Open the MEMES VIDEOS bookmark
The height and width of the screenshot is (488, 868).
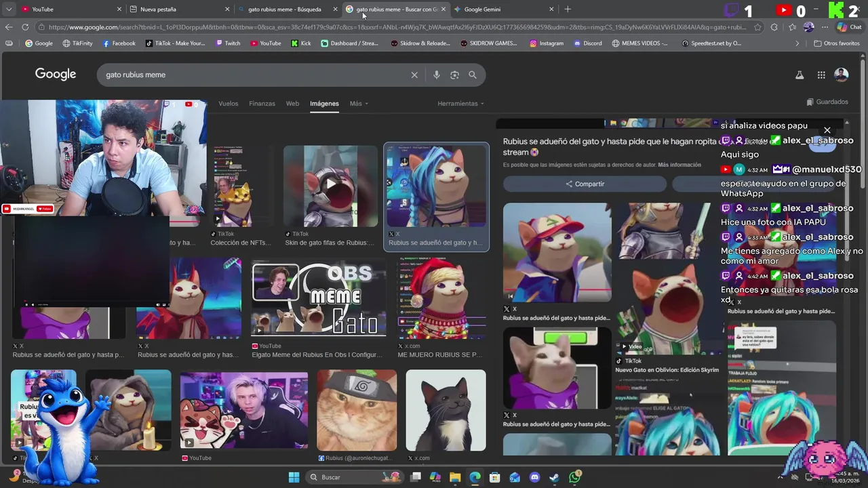point(639,43)
